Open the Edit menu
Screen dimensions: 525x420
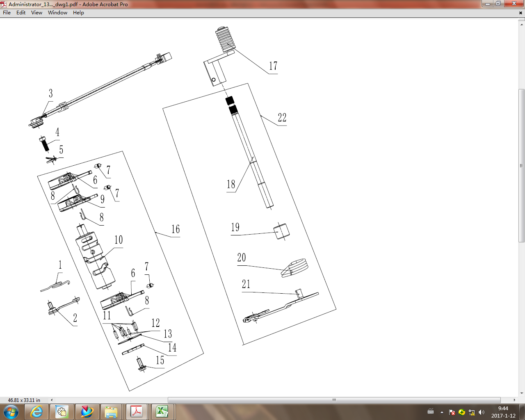pos(21,13)
